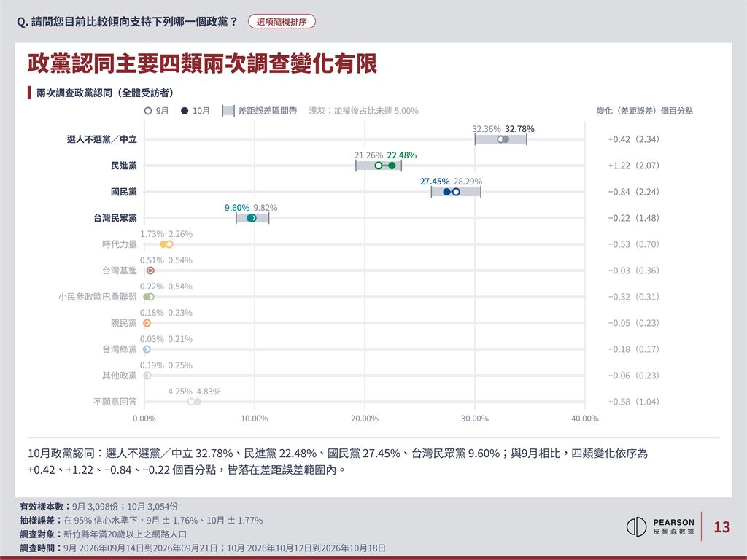Click the 抽樣誤差 footnote line
The height and width of the screenshot is (560, 747).
pos(142,521)
